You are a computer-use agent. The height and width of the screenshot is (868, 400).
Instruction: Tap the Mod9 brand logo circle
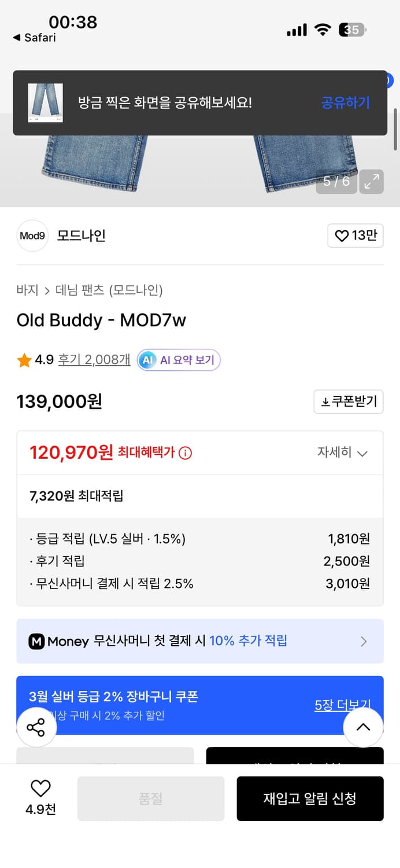(32, 236)
